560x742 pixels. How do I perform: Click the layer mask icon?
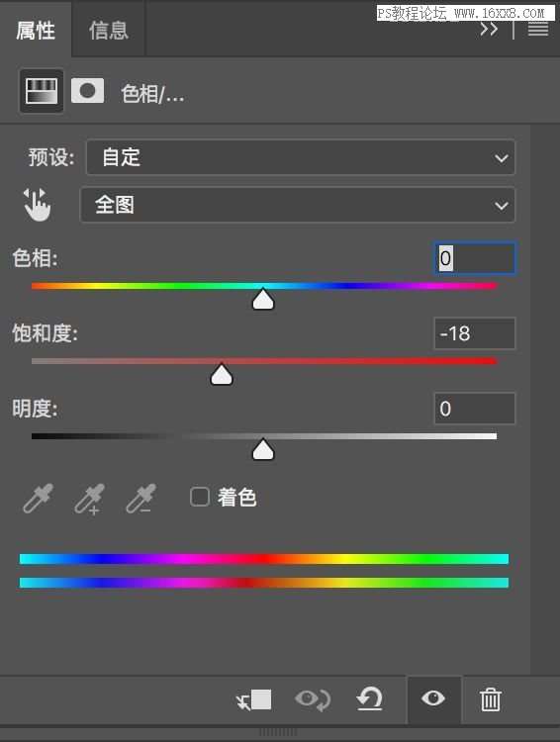[88, 90]
